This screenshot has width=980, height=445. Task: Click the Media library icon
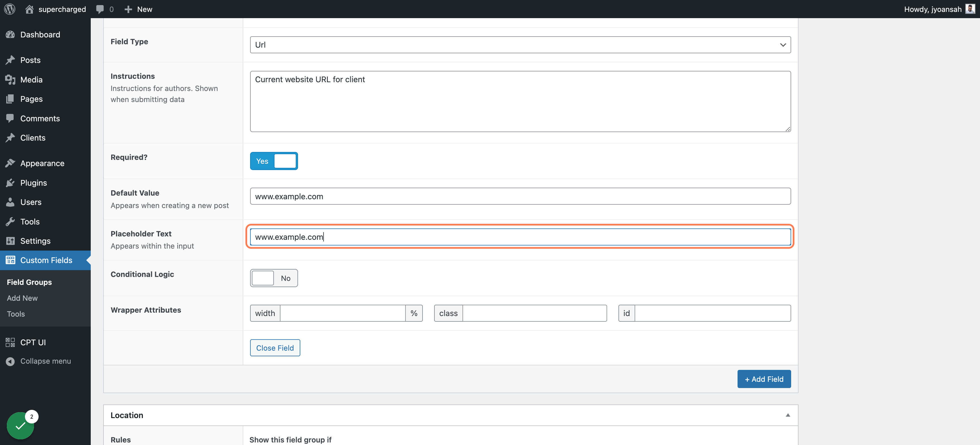pos(10,79)
